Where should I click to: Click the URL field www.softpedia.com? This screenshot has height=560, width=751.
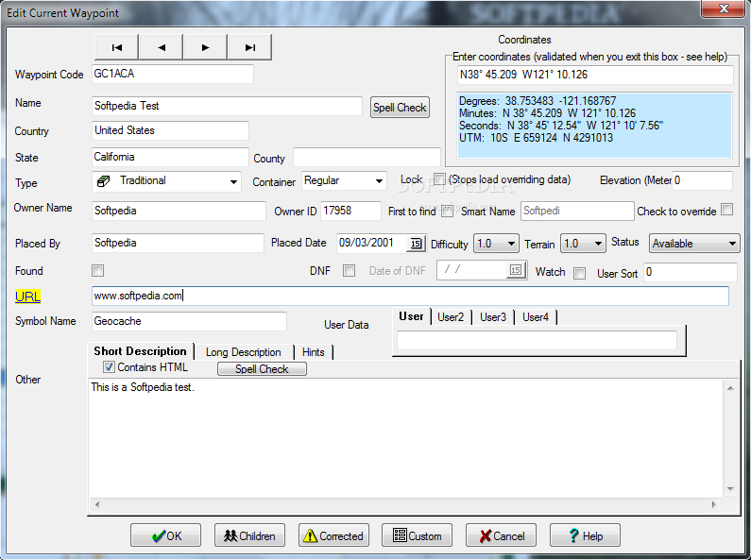point(410,296)
